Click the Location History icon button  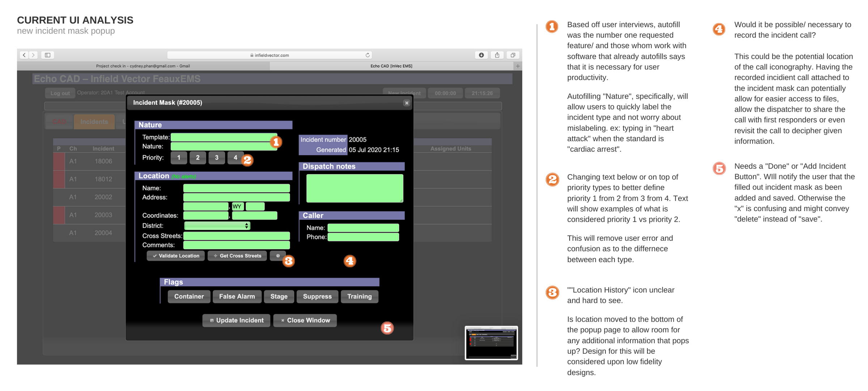(278, 256)
